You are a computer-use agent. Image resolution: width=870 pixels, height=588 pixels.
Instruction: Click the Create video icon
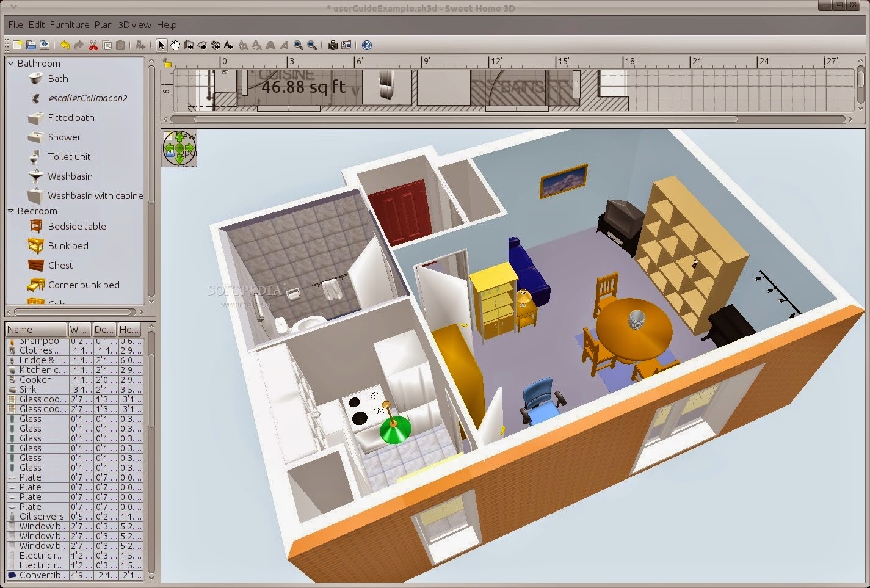click(x=346, y=45)
